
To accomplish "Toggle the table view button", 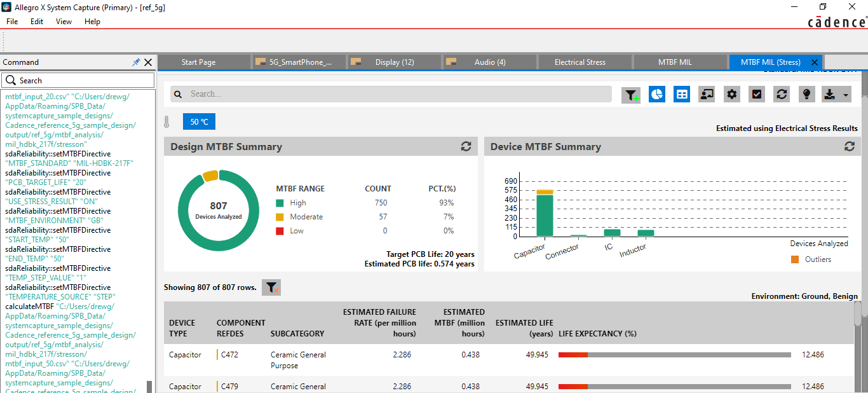I will [682, 94].
